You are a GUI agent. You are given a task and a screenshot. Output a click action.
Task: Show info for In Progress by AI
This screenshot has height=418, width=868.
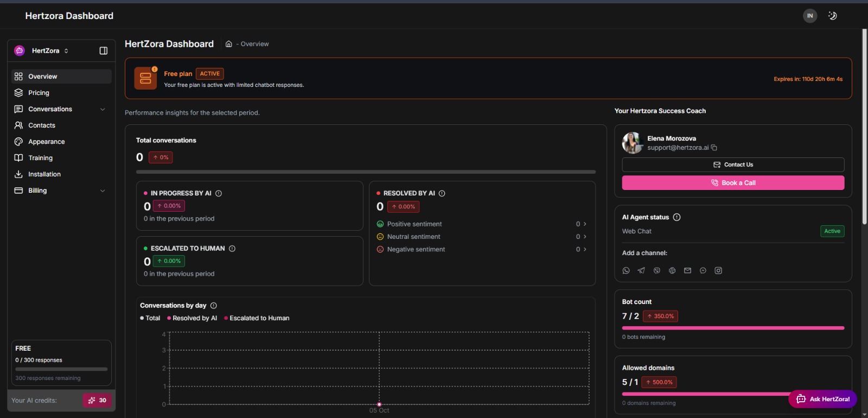click(219, 193)
